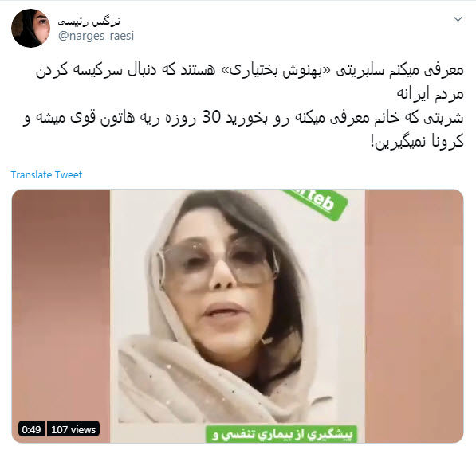Select the last tweet line کرونا نمیگیرین!
The height and width of the screenshot is (454, 476).
(x=417, y=141)
